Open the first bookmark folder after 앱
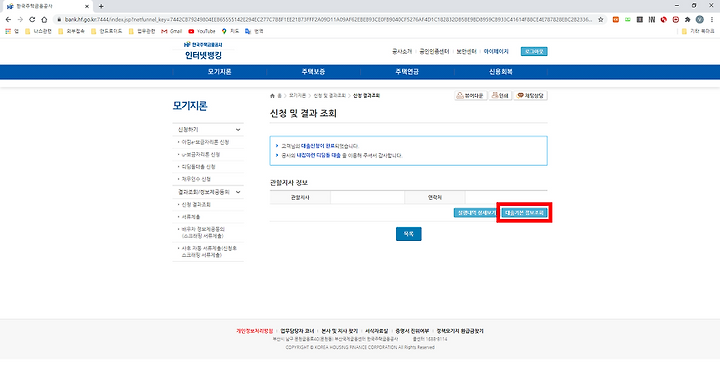The height and width of the screenshot is (389, 720). (38, 31)
